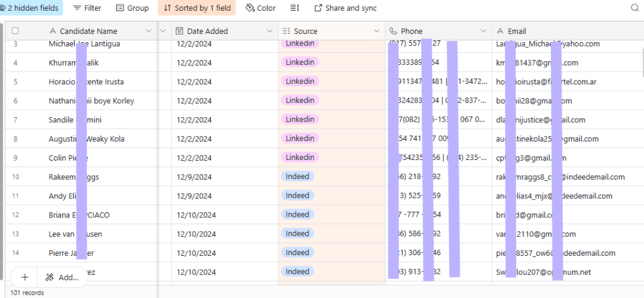The width and height of the screenshot is (644, 298).
Task: Open the Date Added column dropdown arrow
Action: pyautogui.click(x=270, y=31)
